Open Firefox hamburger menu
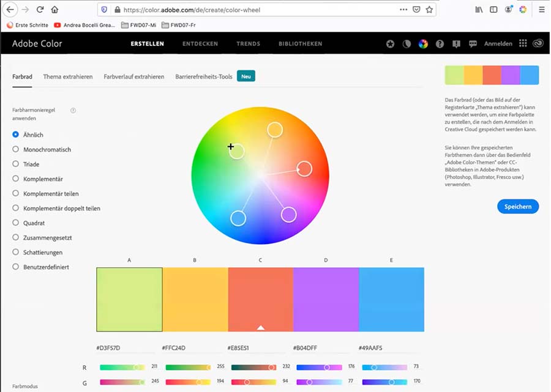Image resolution: width=551 pixels, height=392 pixels. coord(541,10)
